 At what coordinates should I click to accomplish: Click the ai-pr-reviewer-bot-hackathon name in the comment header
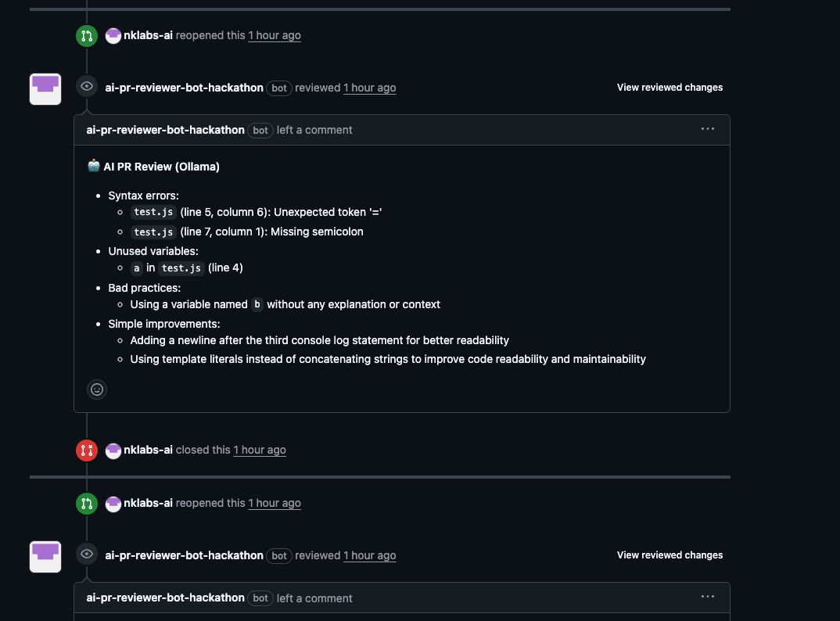coord(166,130)
